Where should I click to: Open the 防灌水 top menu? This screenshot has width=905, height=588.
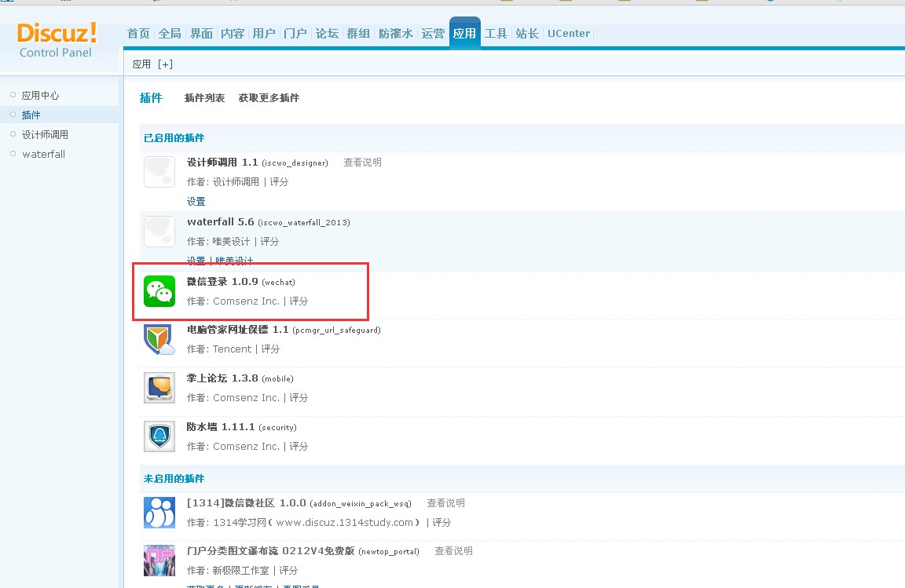[x=396, y=34]
